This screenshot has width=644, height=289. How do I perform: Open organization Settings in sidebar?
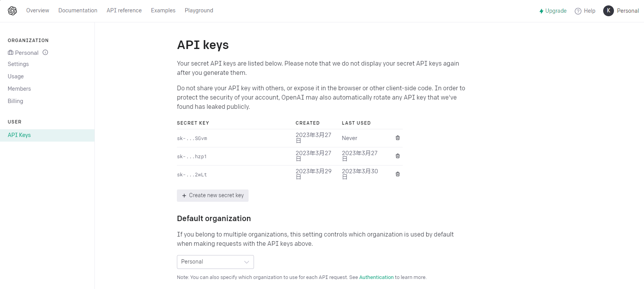18,64
